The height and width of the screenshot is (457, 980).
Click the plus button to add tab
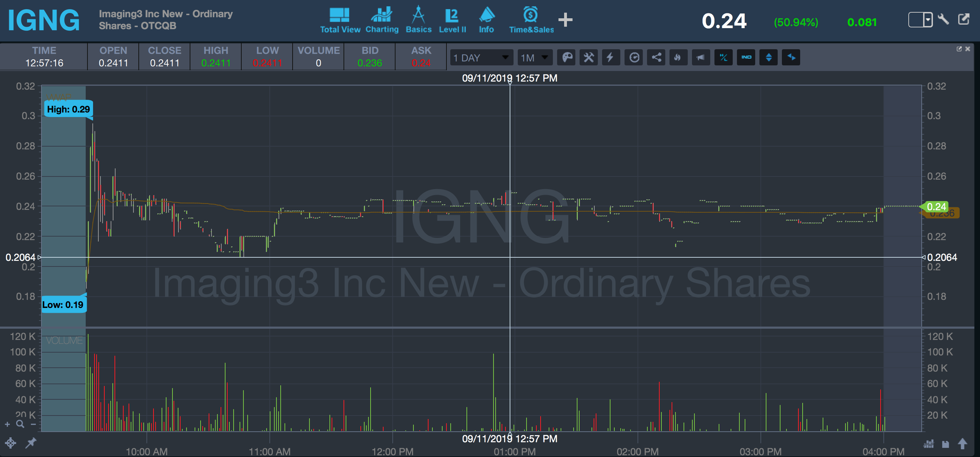(x=565, y=20)
